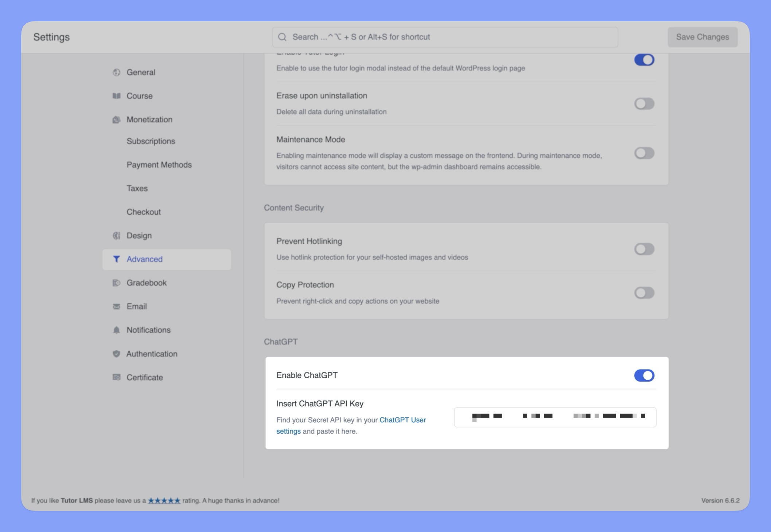Click the Settings search bar
771x532 pixels.
(x=445, y=37)
